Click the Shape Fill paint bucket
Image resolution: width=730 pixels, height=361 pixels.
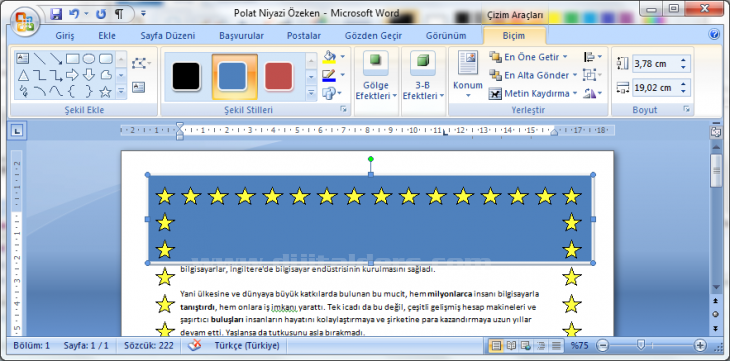pos(329,57)
